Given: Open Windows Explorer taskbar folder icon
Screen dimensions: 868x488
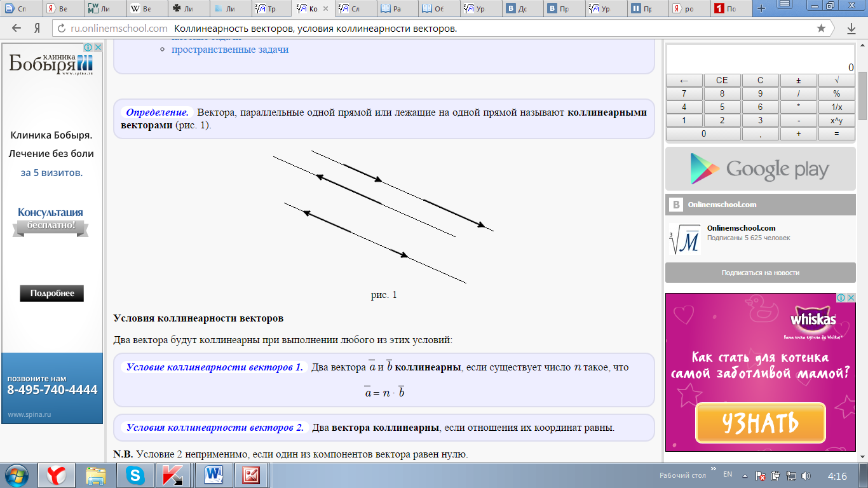Looking at the screenshot, I should click(x=96, y=475).
